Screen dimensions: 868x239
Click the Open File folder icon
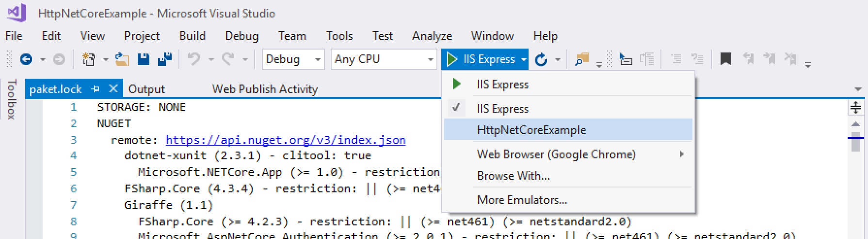[x=122, y=59]
